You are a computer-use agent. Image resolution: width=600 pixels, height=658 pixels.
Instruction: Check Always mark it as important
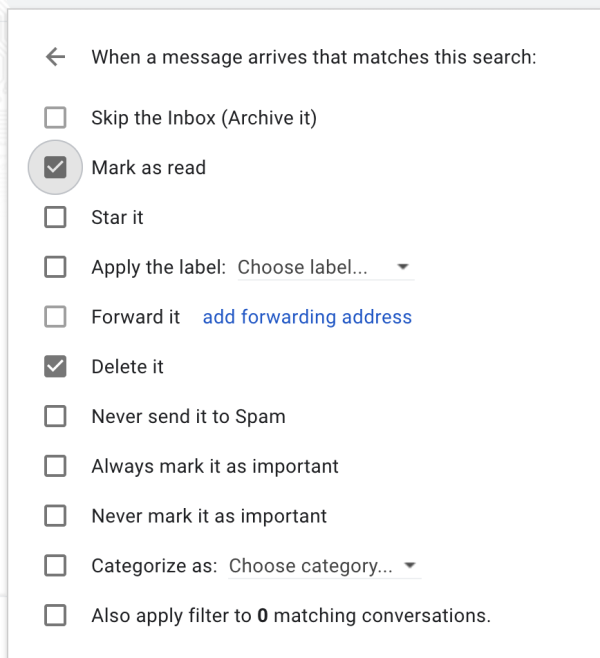pos(55,466)
